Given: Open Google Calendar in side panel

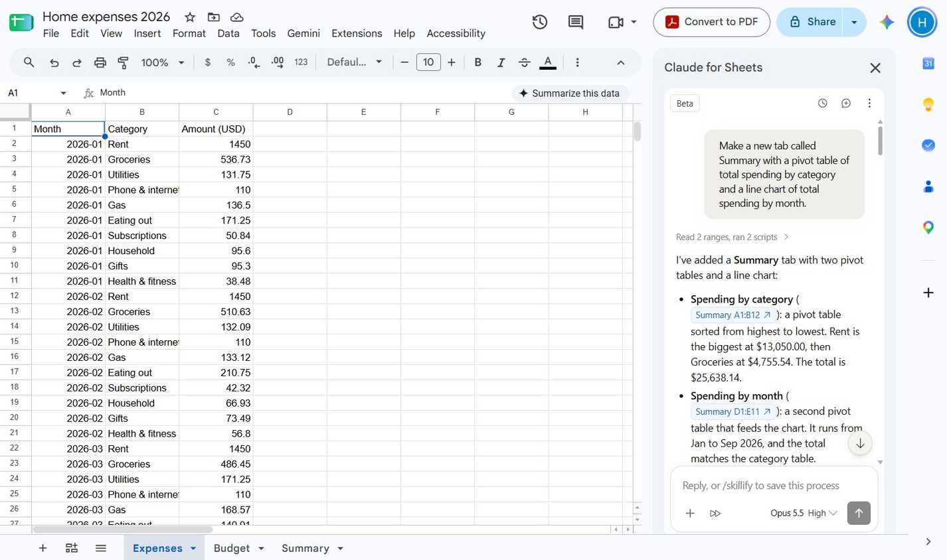Looking at the screenshot, I should [x=928, y=63].
